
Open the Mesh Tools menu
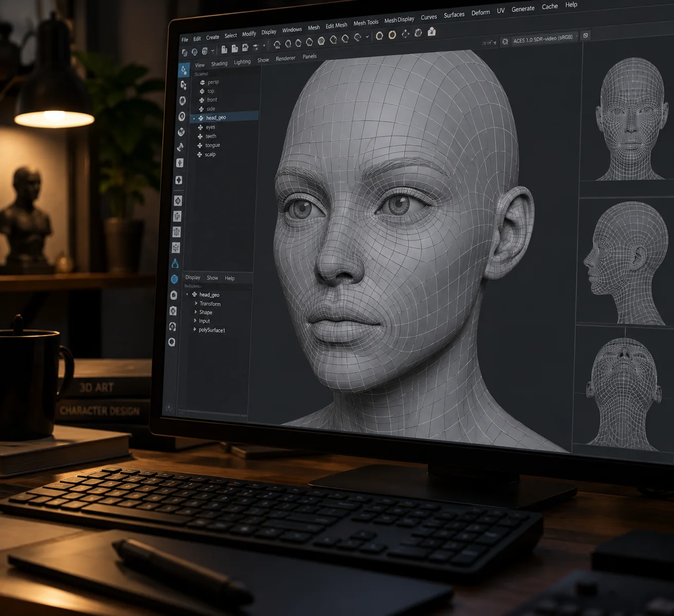coord(366,23)
